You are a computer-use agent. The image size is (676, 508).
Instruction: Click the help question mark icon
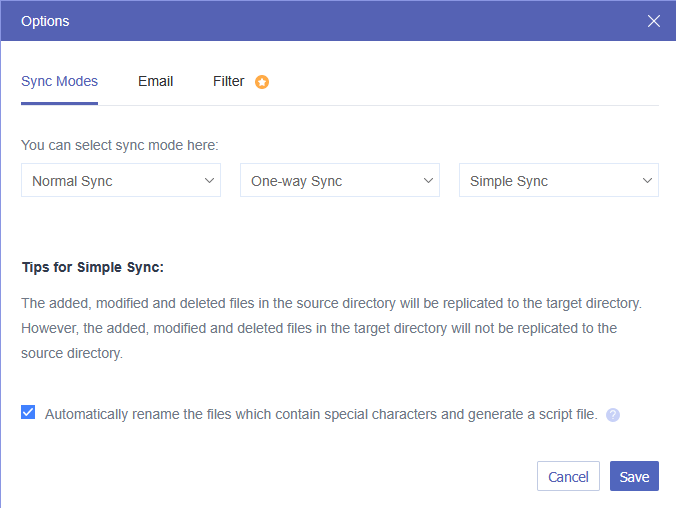(x=613, y=414)
